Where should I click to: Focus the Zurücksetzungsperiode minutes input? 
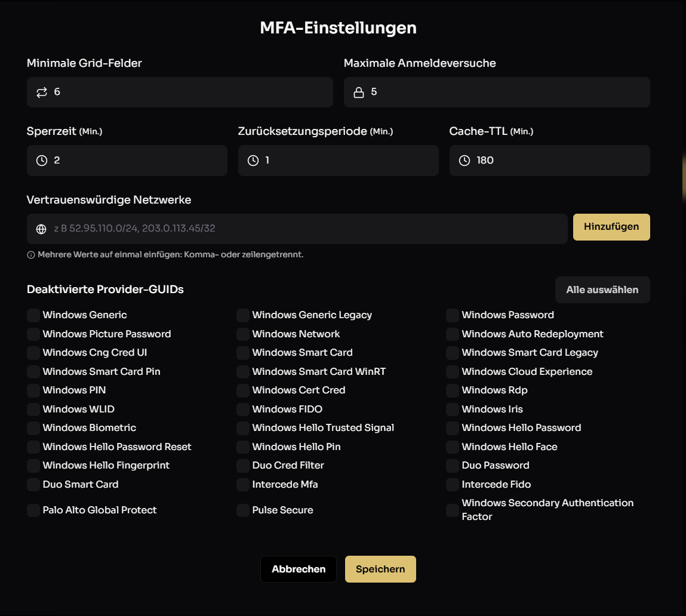tap(338, 161)
